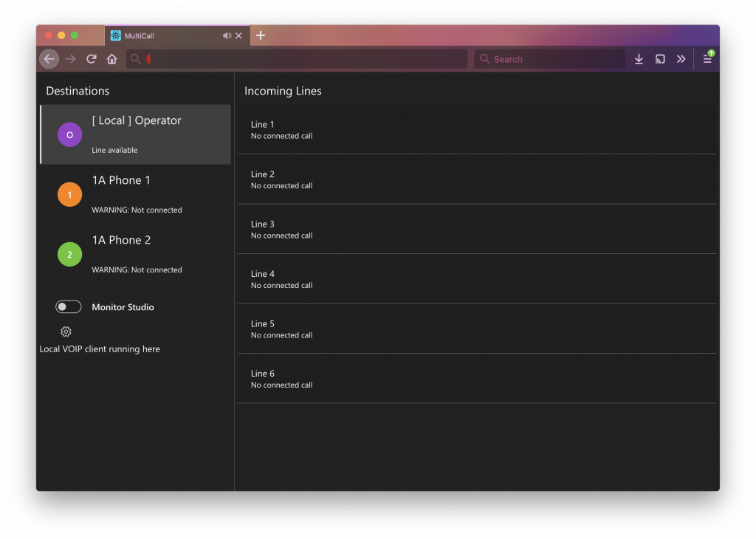This screenshot has width=756, height=539.
Task: Click 'Local VOIP client running here' text
Action: pos(100,349)
